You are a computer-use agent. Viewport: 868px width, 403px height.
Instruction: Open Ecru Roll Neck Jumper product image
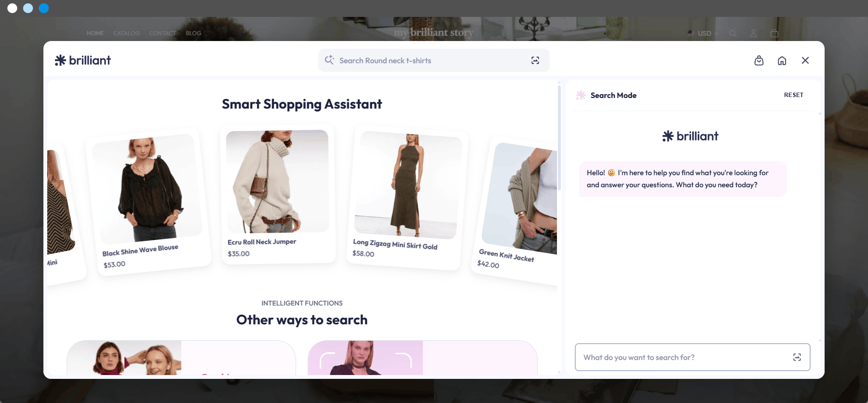pos(278,181)
